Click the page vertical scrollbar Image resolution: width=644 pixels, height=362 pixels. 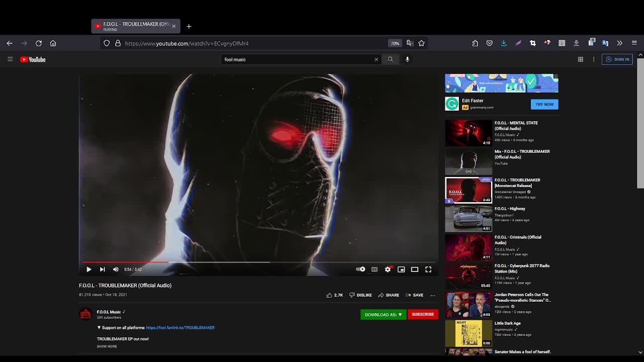640,123
